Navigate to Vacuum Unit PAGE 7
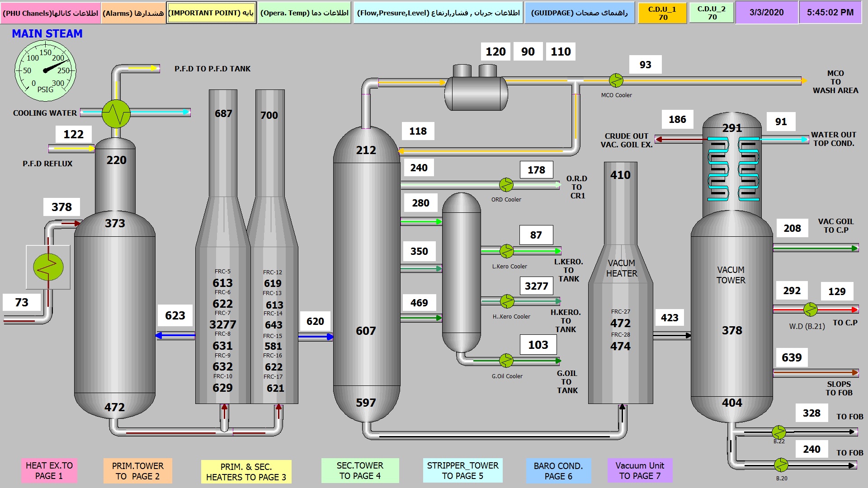Viewport: 868px width, 488px height. (640, 470)
